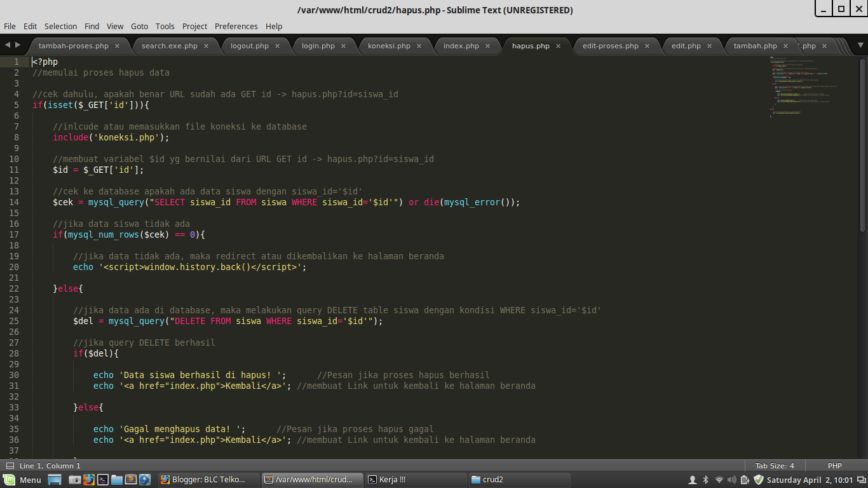Open the Wi-Fi network tray icon
Viewport: 868px width, 488px height.
point(719,480)
